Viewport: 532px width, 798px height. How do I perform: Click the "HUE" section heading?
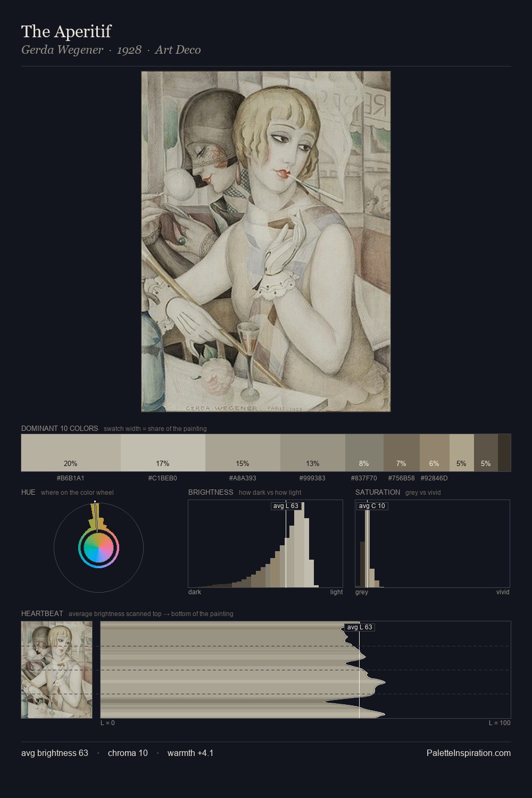point(28,492)
